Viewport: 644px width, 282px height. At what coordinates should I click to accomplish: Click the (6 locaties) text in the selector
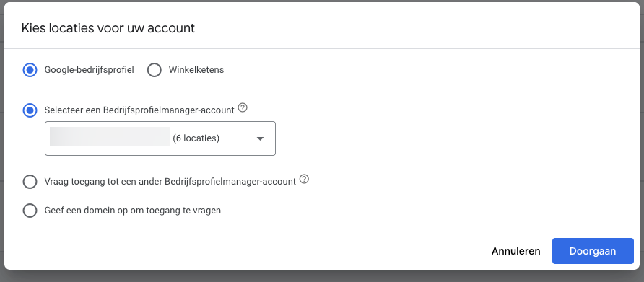pos(196,138)
